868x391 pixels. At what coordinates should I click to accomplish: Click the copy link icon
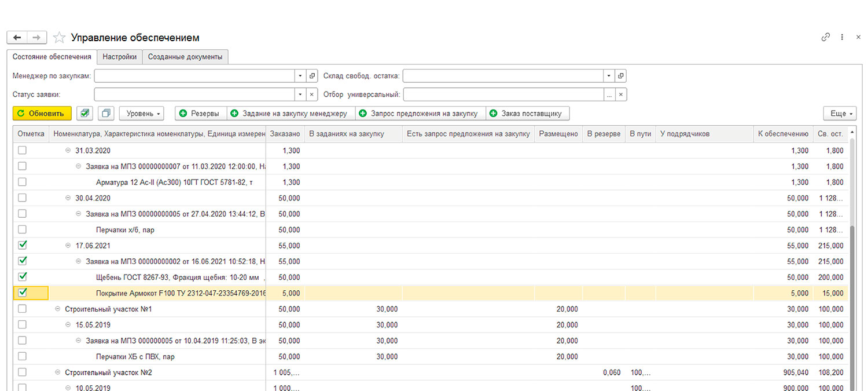(826, 37)
